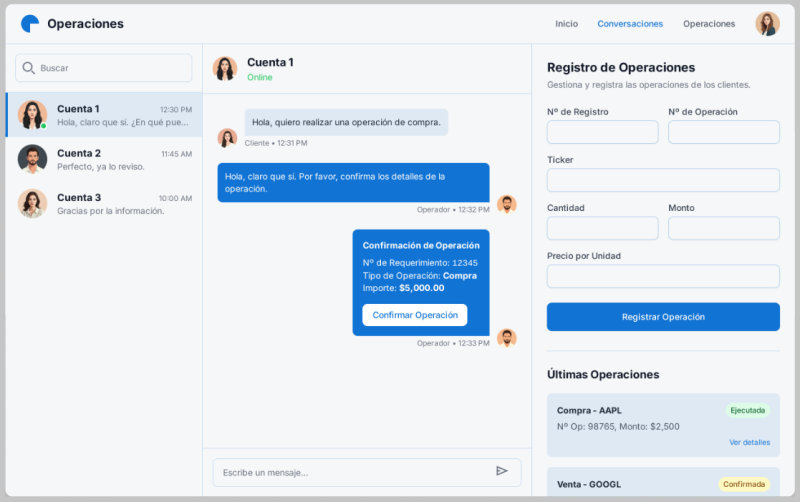Click operator avatar beside 12:33 PM message
The width and height of the screenshot is (800, 502).
(x=507, y=338)
